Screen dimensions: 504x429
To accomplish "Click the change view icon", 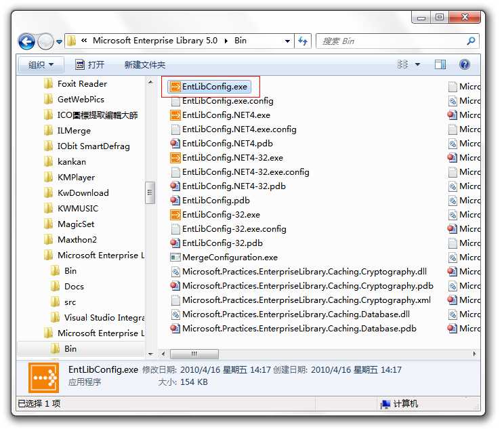I will 403,64.
